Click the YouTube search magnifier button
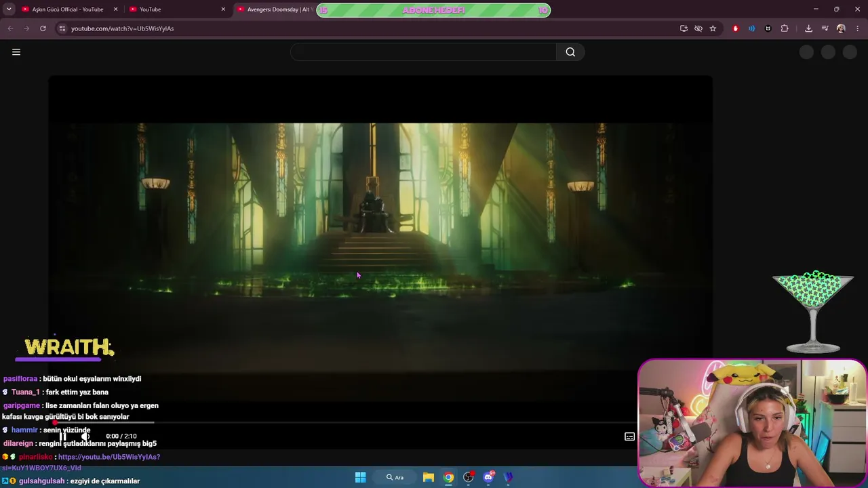The height and width of the screenshot is (488, 868). (x=570, y=52)
